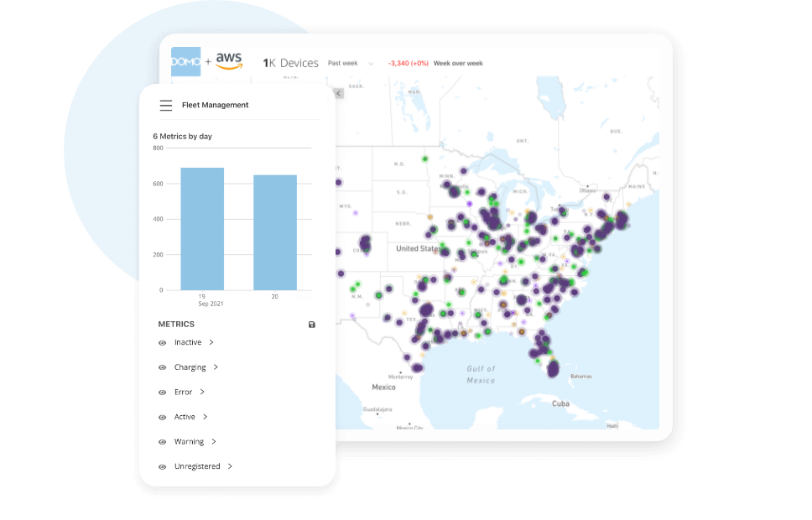Toggle visibility of the Inactive metric
This screenshot has width=812, height=520.
click(x=163, y=343)
